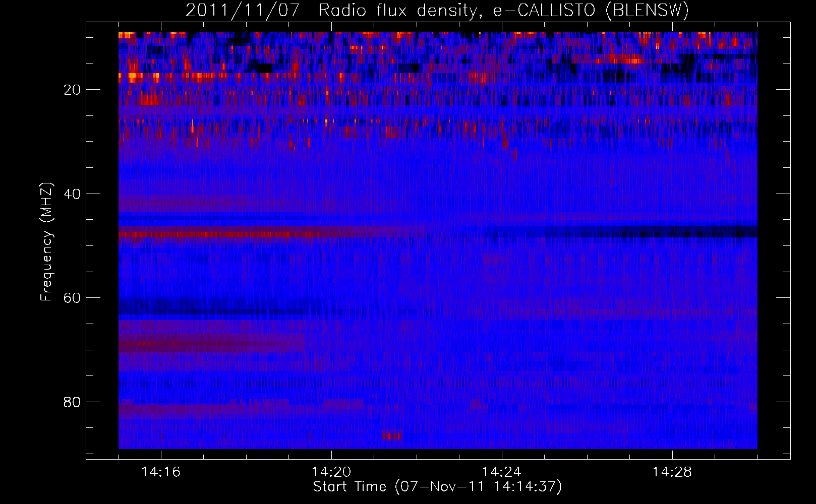The height and width of the screenshot is (504, 816).
Task: Click the 14:20 time tick label
Action: 331,472
